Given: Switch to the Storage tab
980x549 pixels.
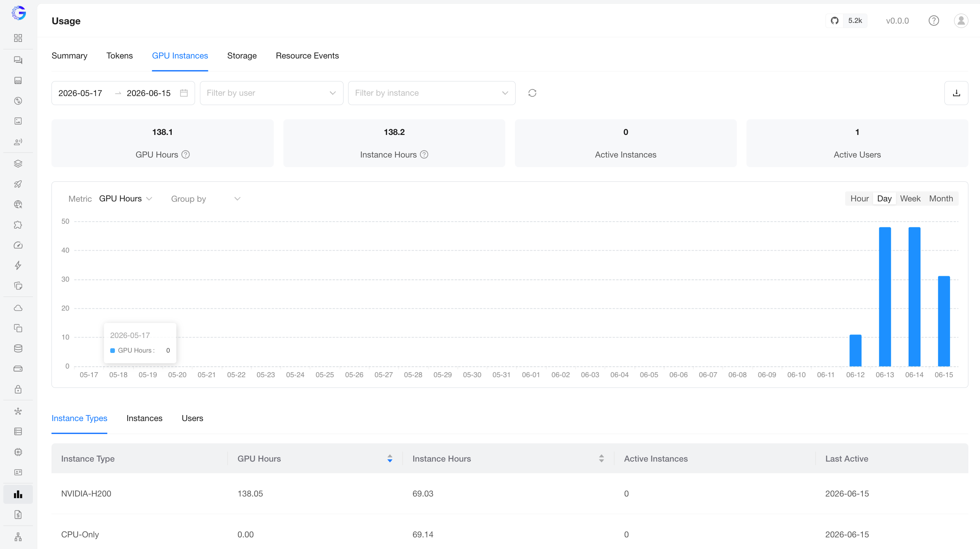Looking at the screenshot, I should [x=242, y=55].
